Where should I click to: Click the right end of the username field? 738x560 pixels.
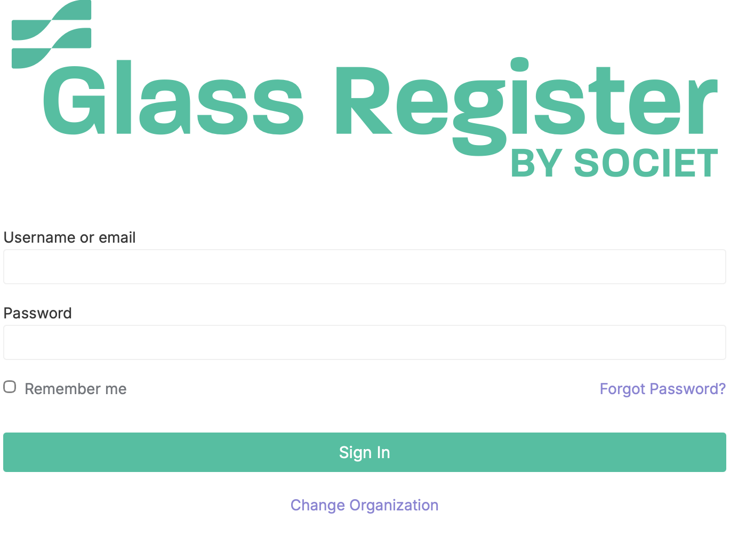pyautogui.click(x=709, y=267)
